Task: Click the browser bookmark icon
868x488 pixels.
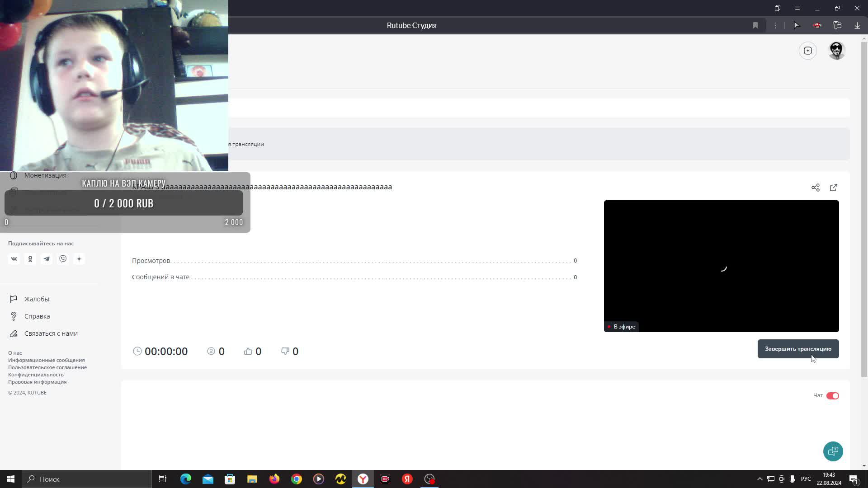Action: click(755, 25)
